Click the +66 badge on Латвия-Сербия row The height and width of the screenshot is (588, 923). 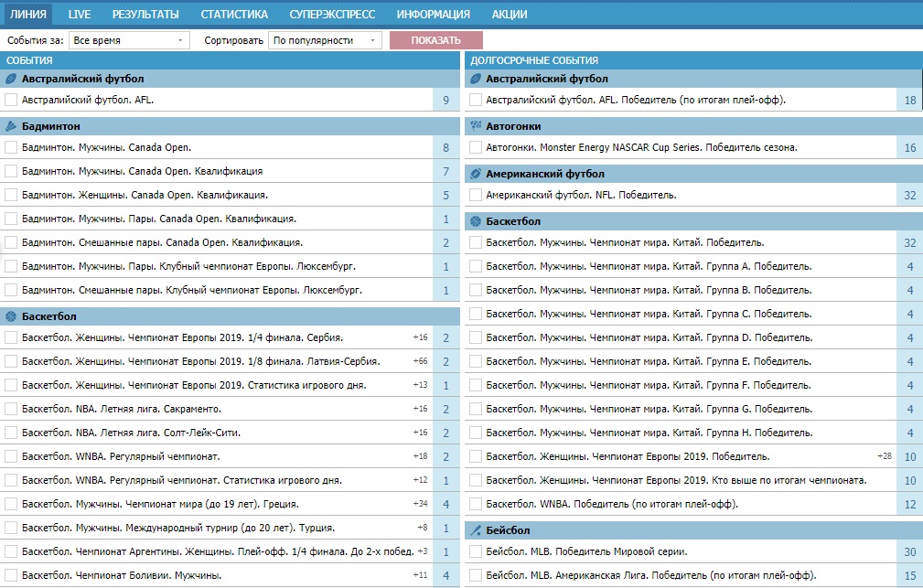pyautogui.click(x=420, y=361)
